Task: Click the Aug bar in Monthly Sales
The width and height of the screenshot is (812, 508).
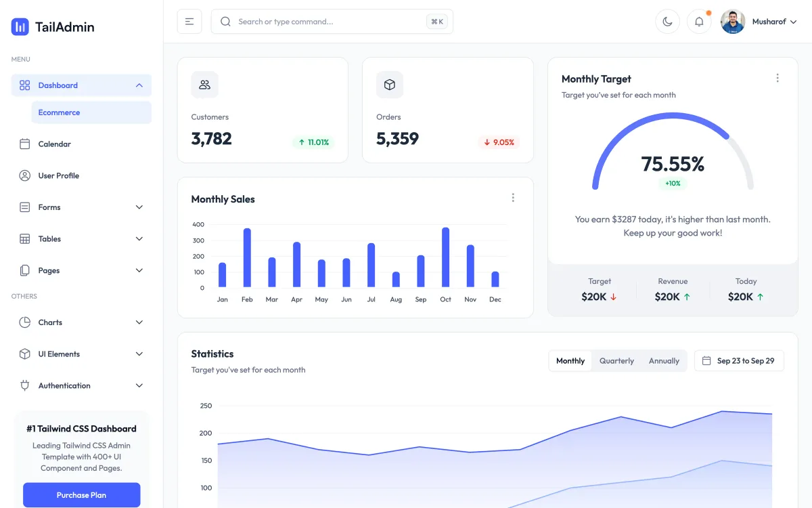Action: (x=396, y=280)
